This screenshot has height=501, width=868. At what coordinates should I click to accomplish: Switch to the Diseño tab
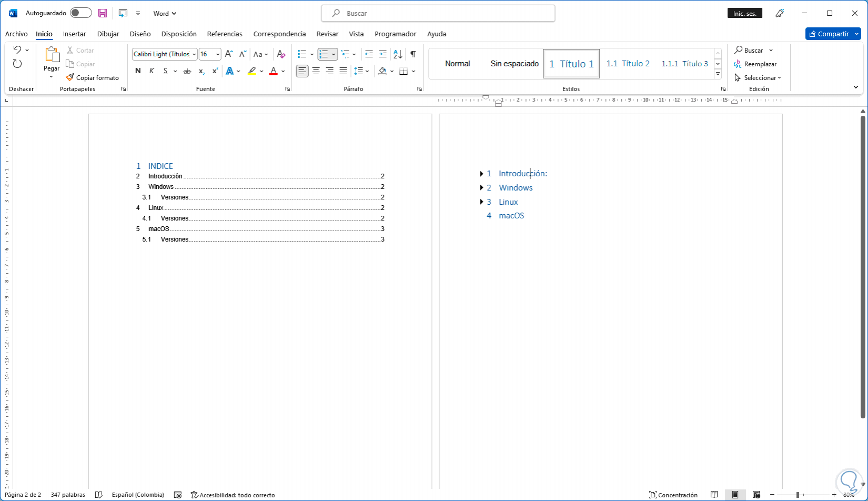pos(140,34)
